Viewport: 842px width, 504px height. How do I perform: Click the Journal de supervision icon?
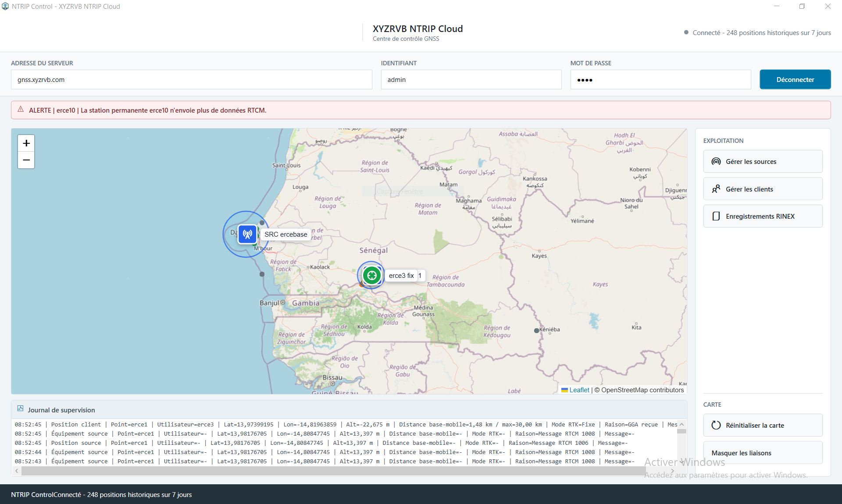click(x=20, y=408)
